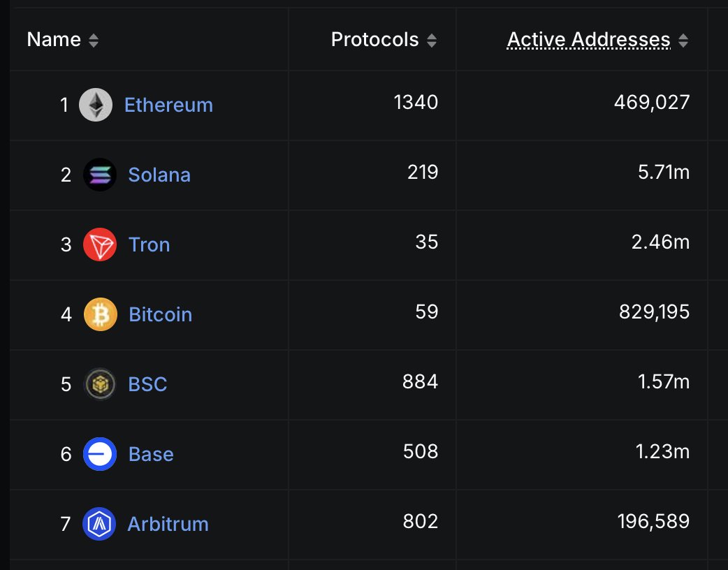Select the BSC protocols value 884

pyautogui.click(x=420, y=381)
